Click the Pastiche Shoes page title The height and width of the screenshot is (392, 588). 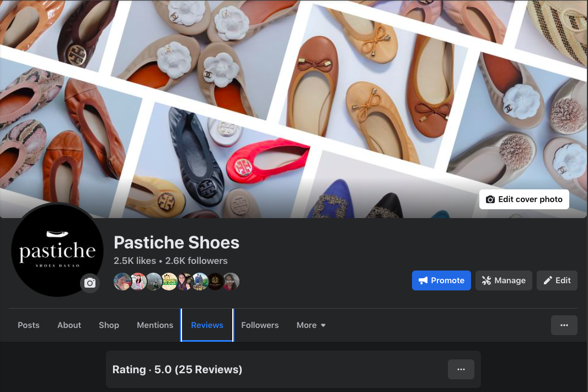(177, 242)
